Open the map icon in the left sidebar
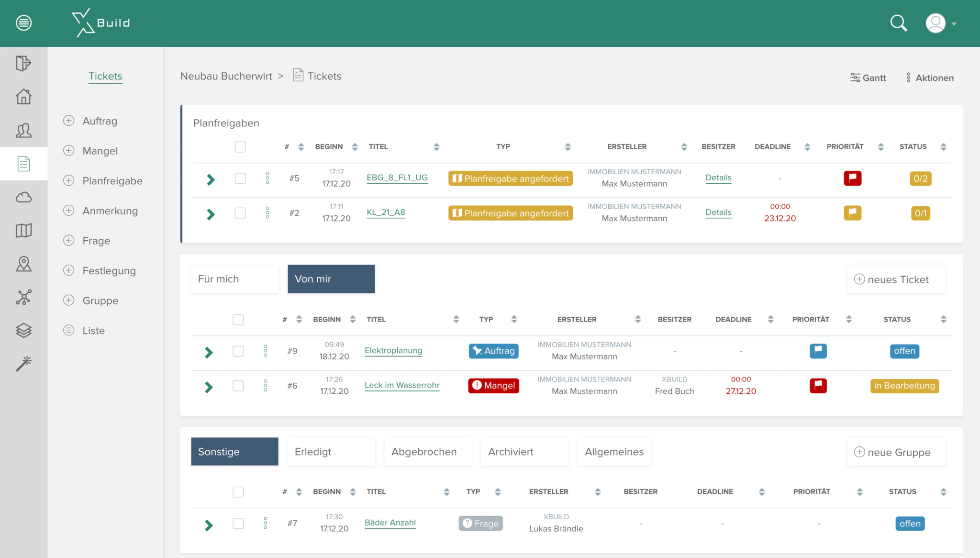The image size is (980, 558). click(23, 231)
